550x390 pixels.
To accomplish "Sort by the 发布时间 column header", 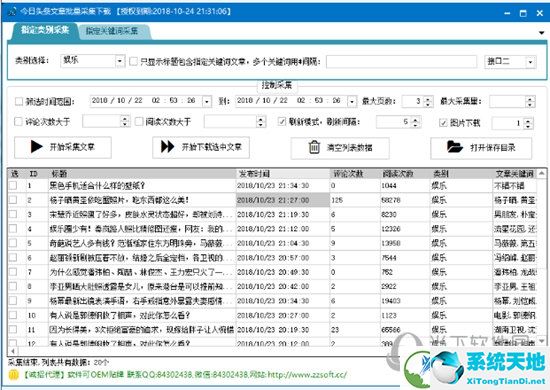I will coord(283,174).
